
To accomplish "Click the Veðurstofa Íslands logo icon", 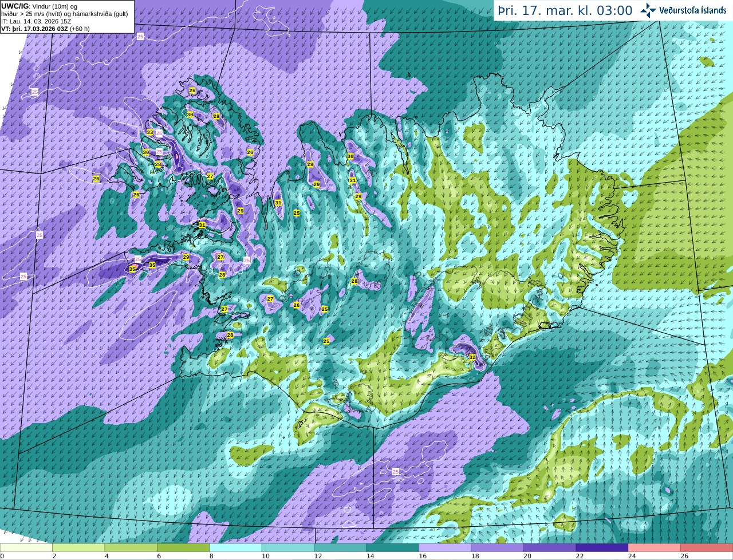I will pos(648,10).
